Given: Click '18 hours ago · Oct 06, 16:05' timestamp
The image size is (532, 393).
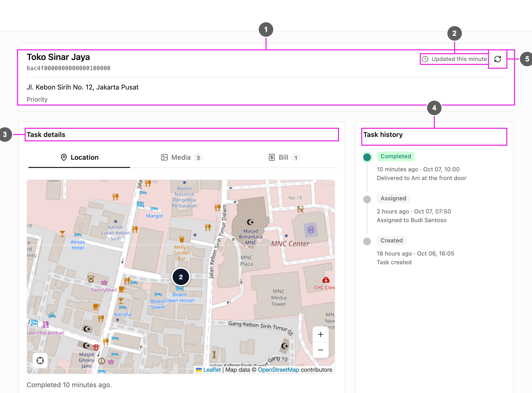Looking at the screenshot, I should tap(415, 254).
